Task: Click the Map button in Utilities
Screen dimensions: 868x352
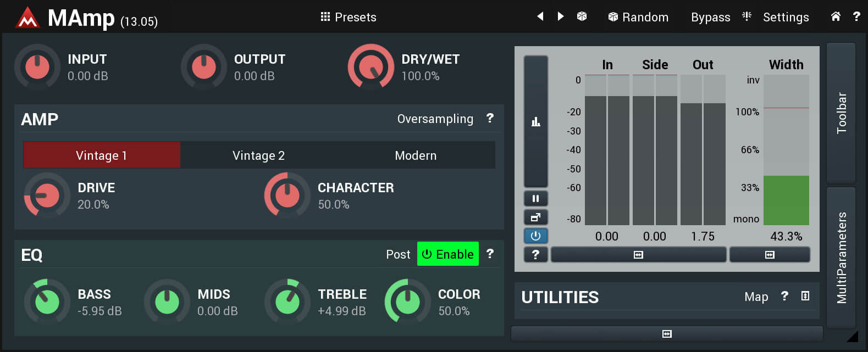Action: [x=756, y=297]
